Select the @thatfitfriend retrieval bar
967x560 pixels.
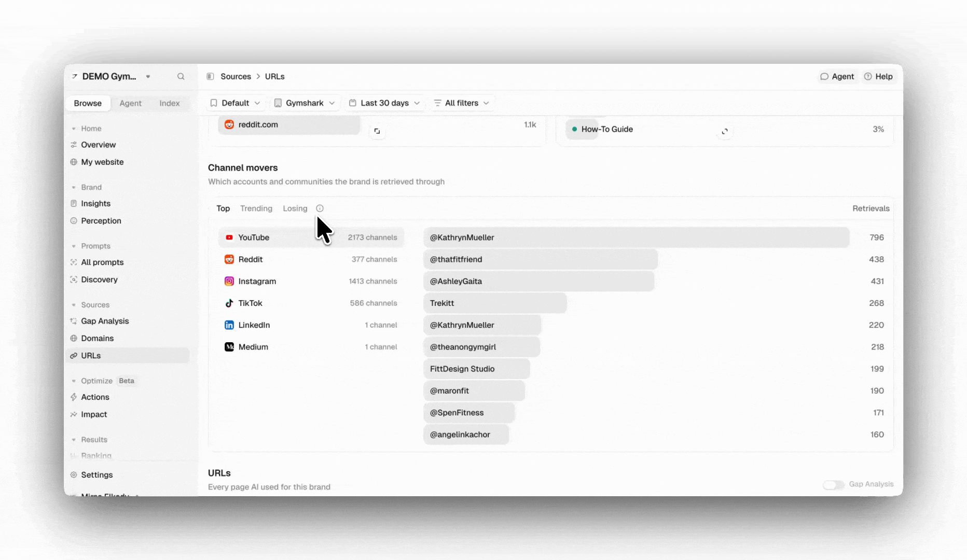pos(541,259)
